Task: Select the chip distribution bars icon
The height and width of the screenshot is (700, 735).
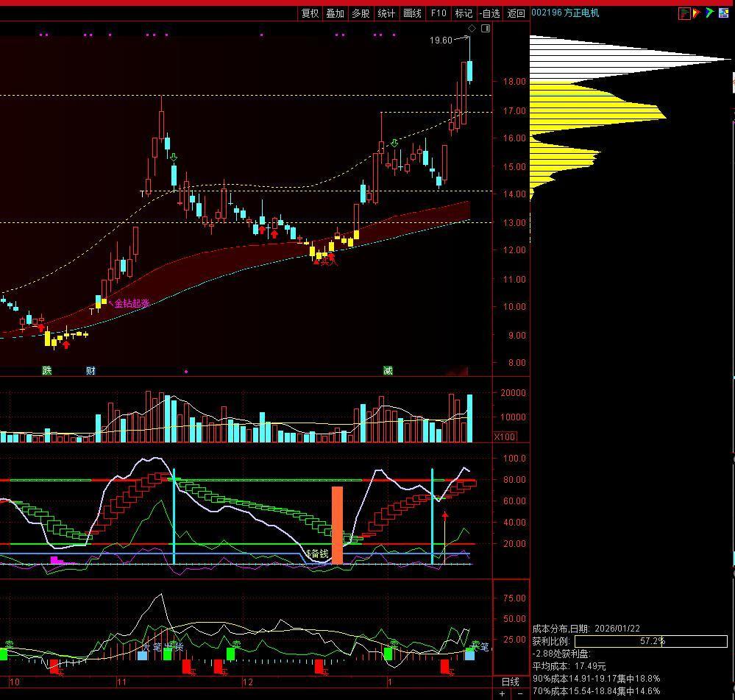Action: coord(684,13)
